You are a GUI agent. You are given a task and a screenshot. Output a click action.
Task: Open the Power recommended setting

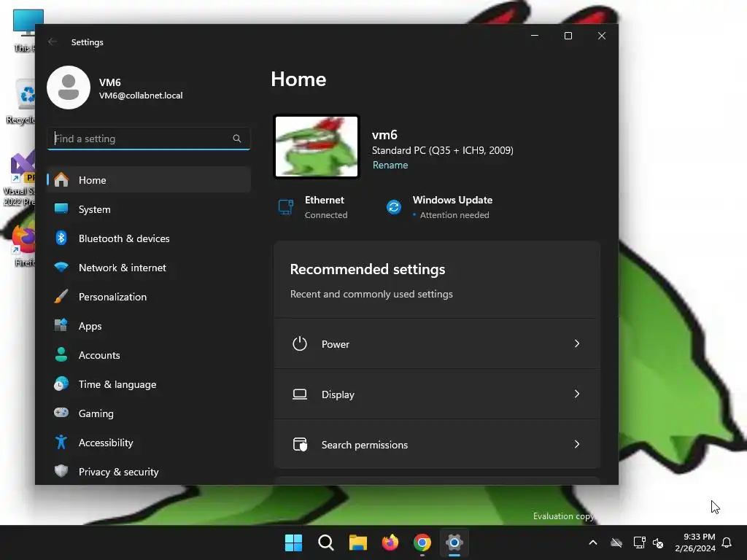[437, 344]
